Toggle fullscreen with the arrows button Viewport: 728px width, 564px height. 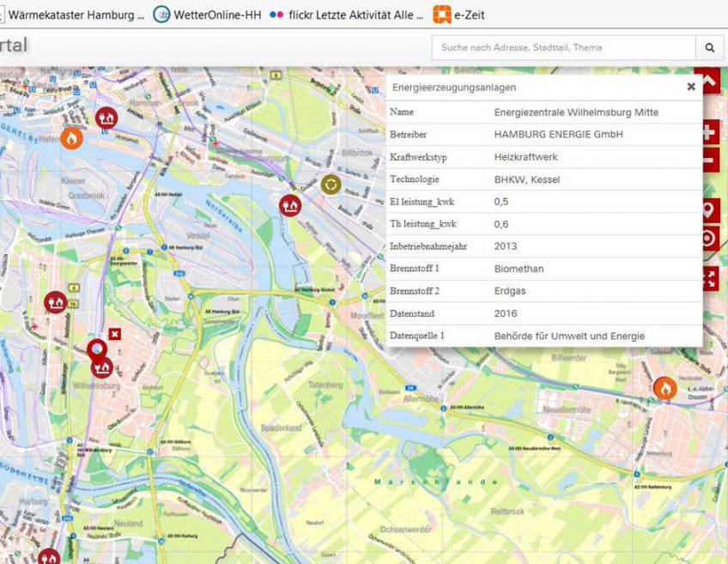click(709, 277)
